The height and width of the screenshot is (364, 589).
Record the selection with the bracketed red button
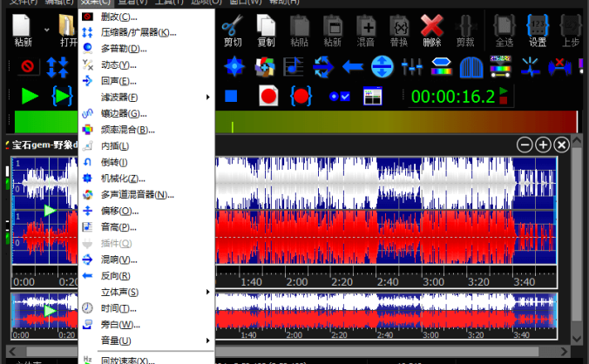(301, 96)
